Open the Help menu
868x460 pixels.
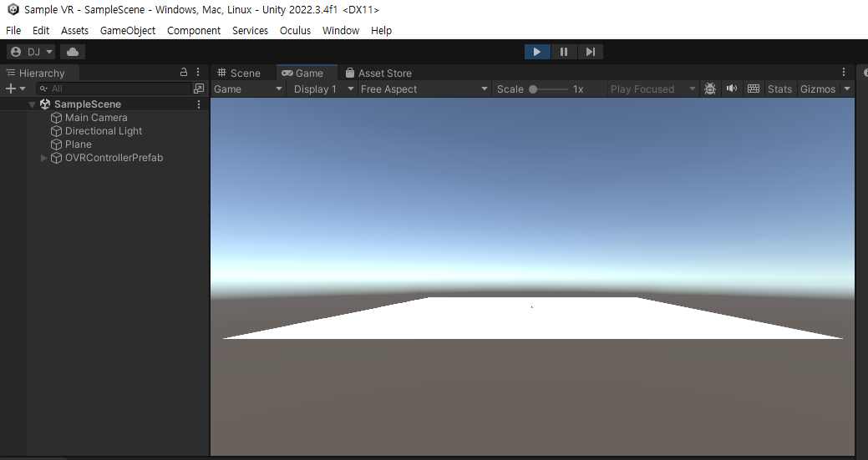[382, 30]
